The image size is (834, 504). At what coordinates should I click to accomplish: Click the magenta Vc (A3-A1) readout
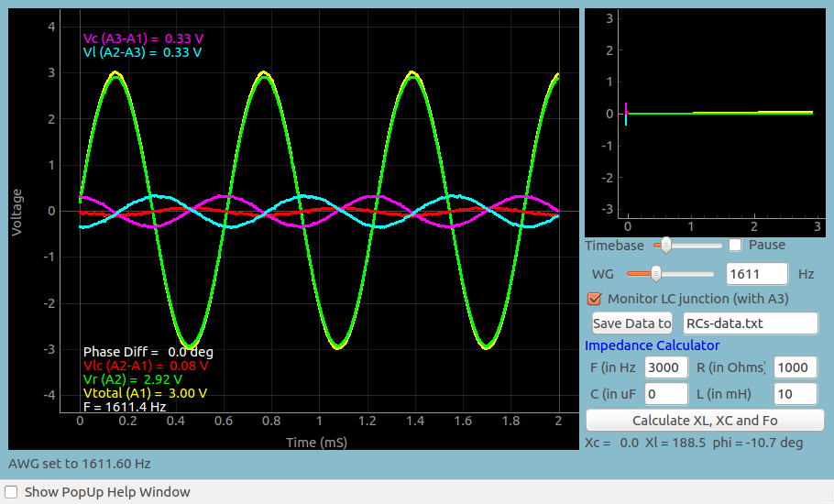tap(143, 38)
